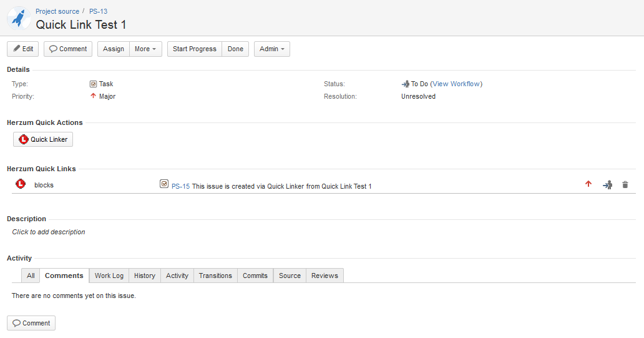
Task: Open the PS-15 issue link
Action: pyautogui.click(x=180, y=186)
